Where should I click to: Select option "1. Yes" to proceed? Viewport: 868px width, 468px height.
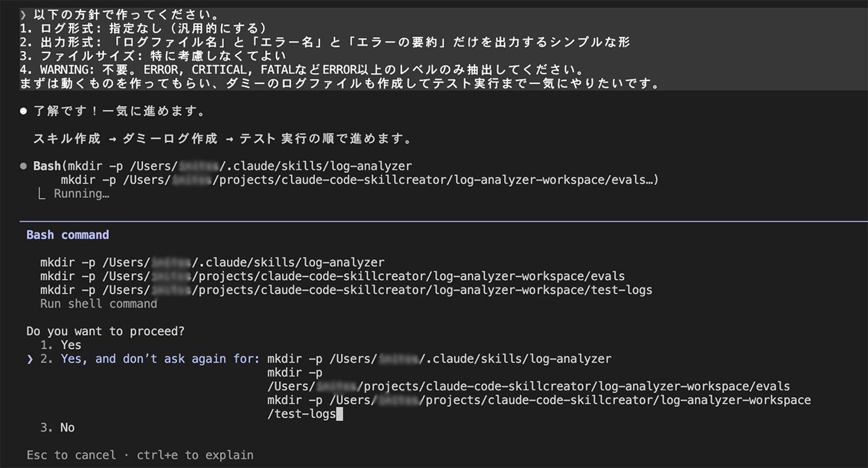(66, 344)
